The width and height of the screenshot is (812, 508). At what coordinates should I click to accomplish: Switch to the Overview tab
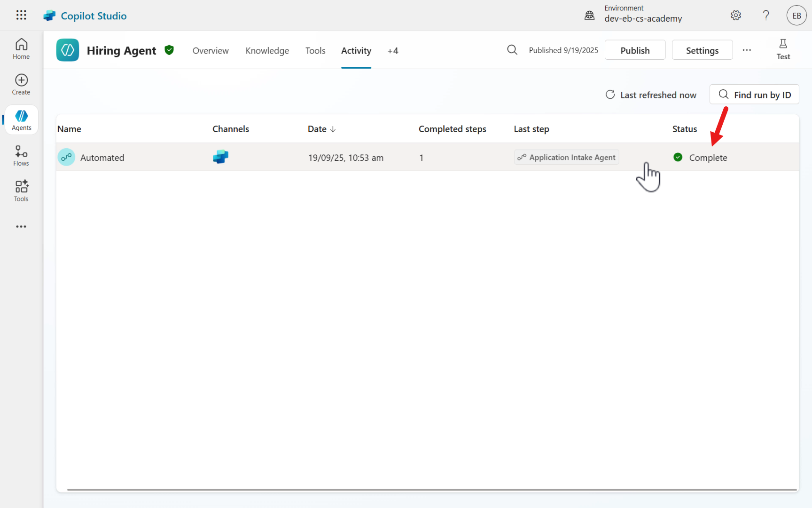pyautogui.click(x=211, y=51)
